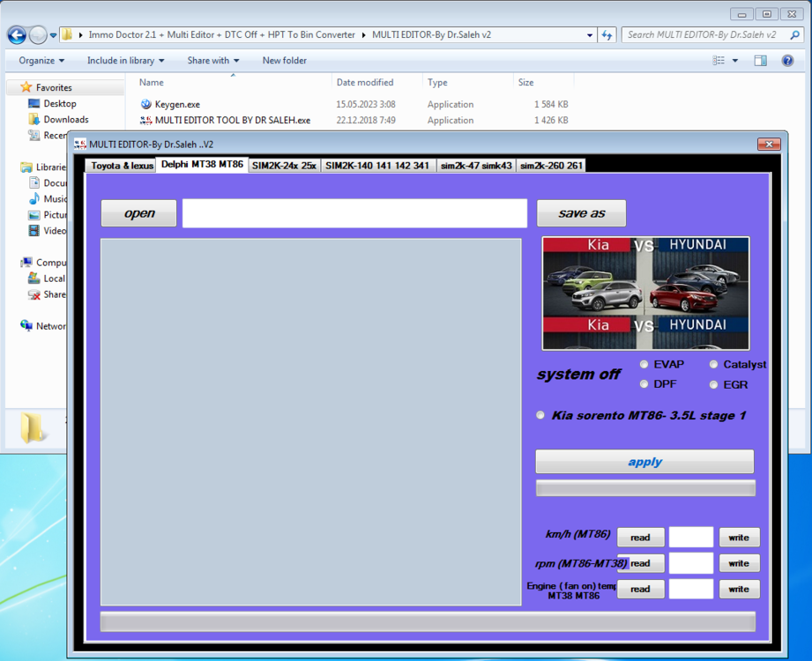Viewport: 812px width, 661px height.
Task: Switch to Toyota & lexus tab
Action: click(x=122, y=165)
